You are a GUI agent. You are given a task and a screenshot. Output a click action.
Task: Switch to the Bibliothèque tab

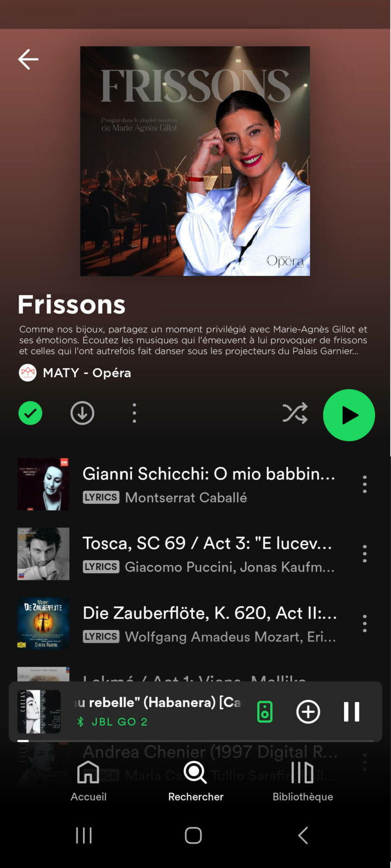tap(303, 781)
